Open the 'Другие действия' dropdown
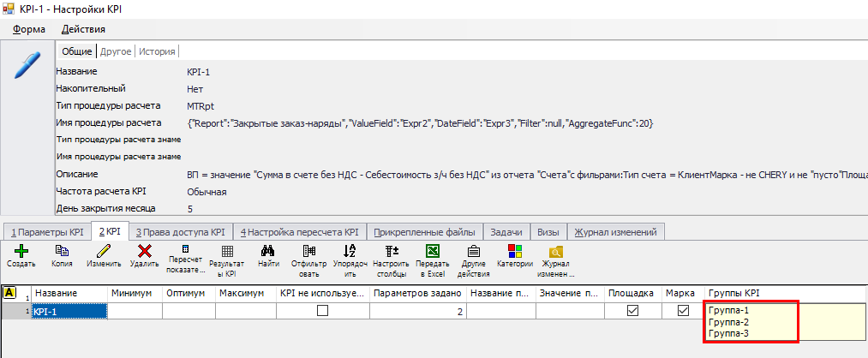868x358 pixels. point(473,251)
